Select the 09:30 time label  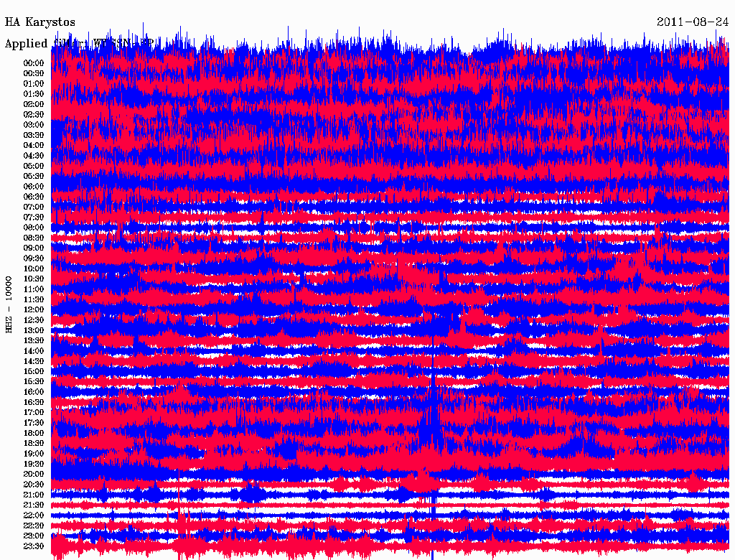34,259
